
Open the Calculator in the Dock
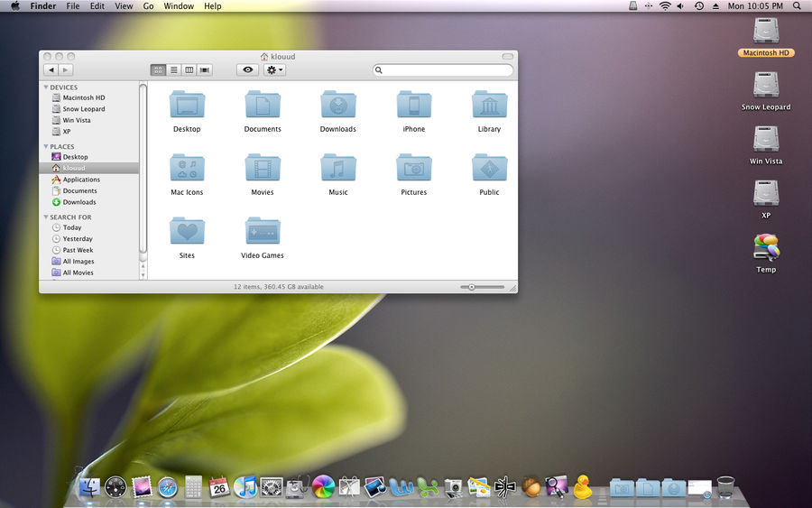(x=193, y=487)
